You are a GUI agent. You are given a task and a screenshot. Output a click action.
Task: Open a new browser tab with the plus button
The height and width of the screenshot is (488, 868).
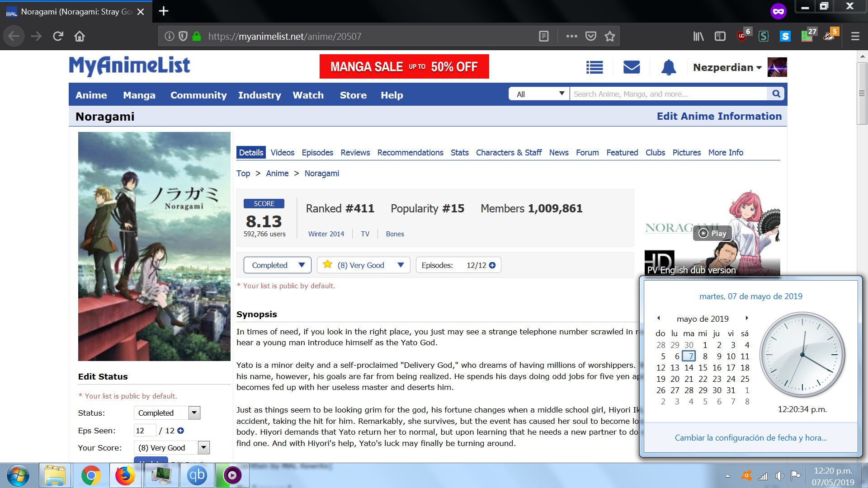pyautogui.click(x=164, y=11)
